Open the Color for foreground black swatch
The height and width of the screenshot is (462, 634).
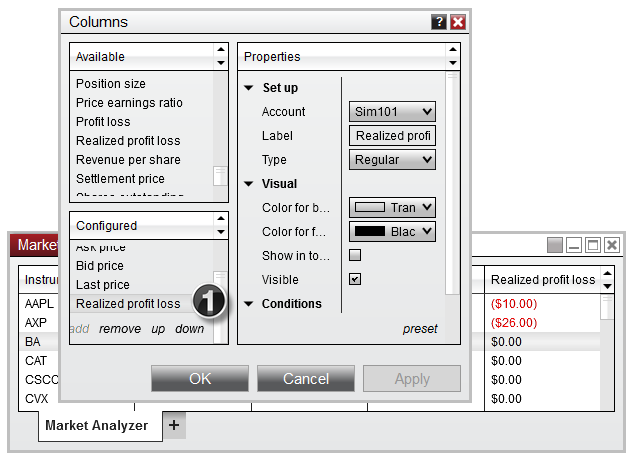392,232
